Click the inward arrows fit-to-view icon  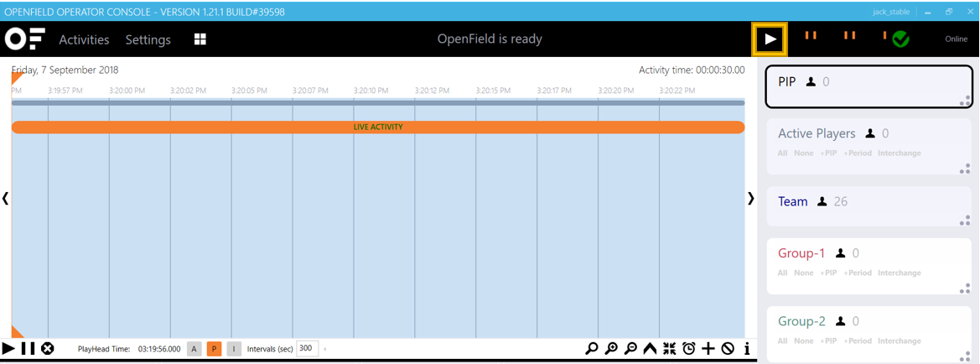click(x=669, y=348)
